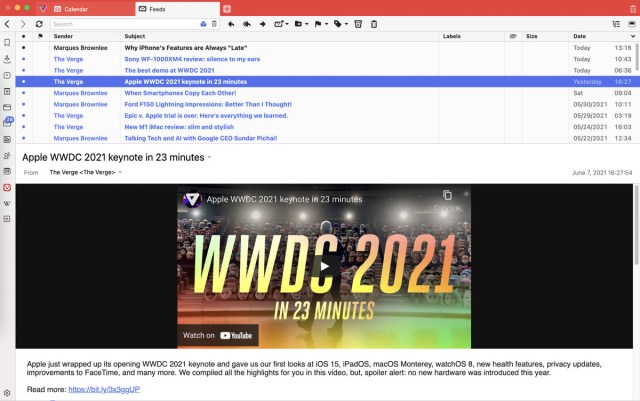Click the Forward message arrow icon

pyautogui.click(x=262, y=24)
